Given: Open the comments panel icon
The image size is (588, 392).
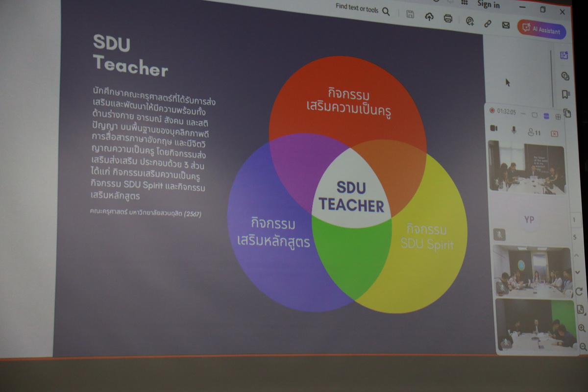Looking at the screenshot, I should click(x=565, y=75).
